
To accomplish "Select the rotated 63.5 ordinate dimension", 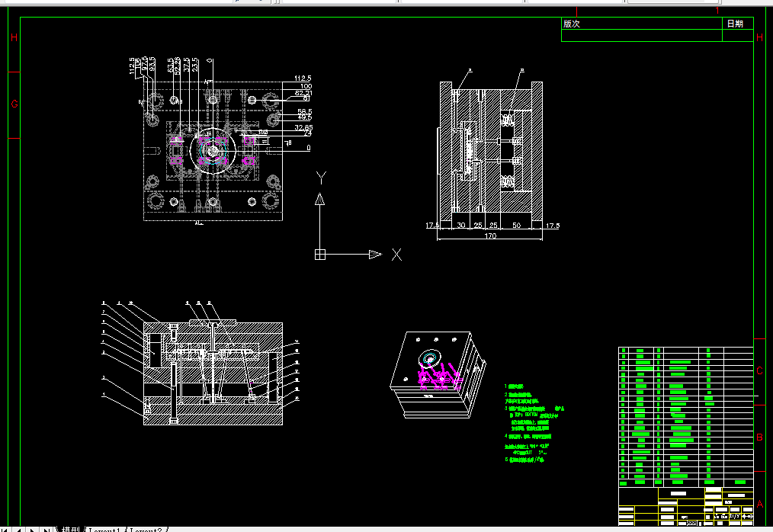I will pos(170,65).
